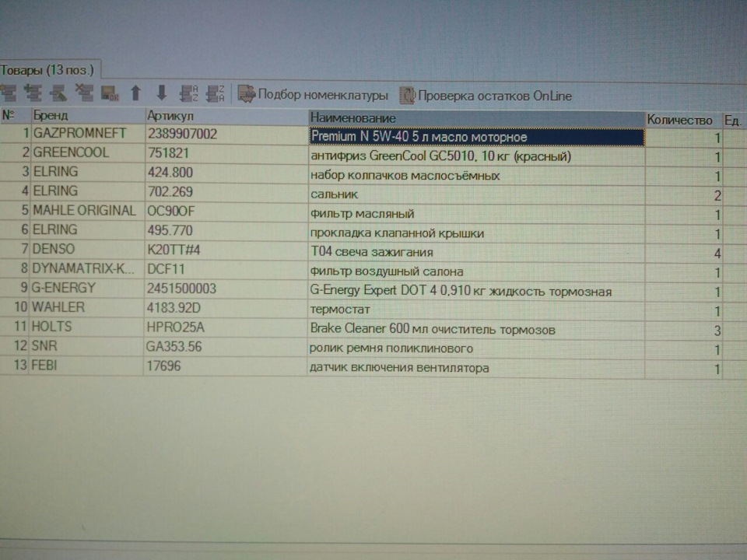Select the WAHLER brand cell
Viewport: 747px width, 560px height.
(86, 307)
